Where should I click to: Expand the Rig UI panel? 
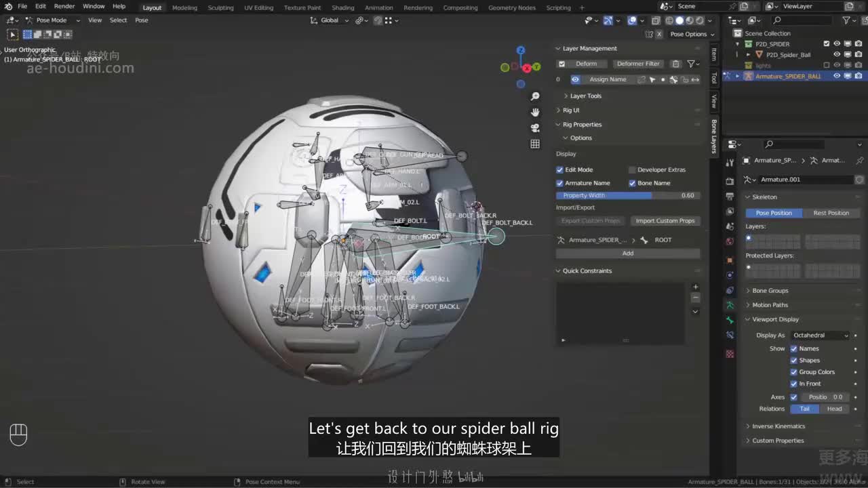[571, 110]
